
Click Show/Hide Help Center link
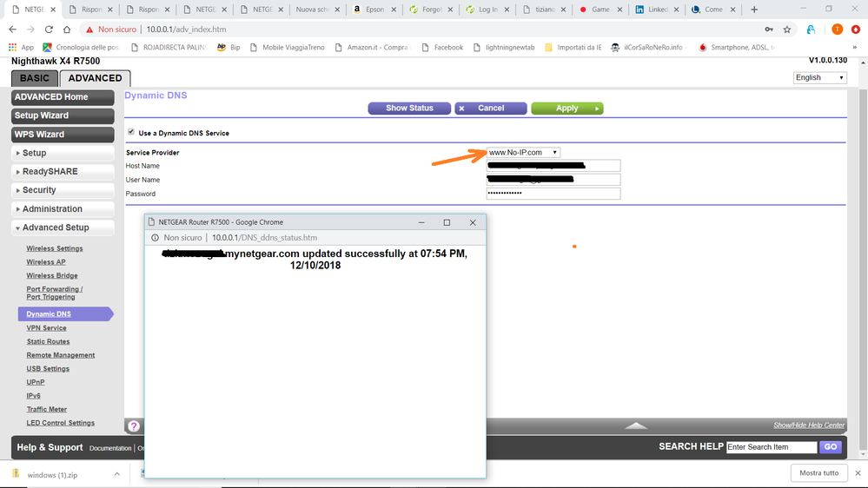tap(809, 425)
